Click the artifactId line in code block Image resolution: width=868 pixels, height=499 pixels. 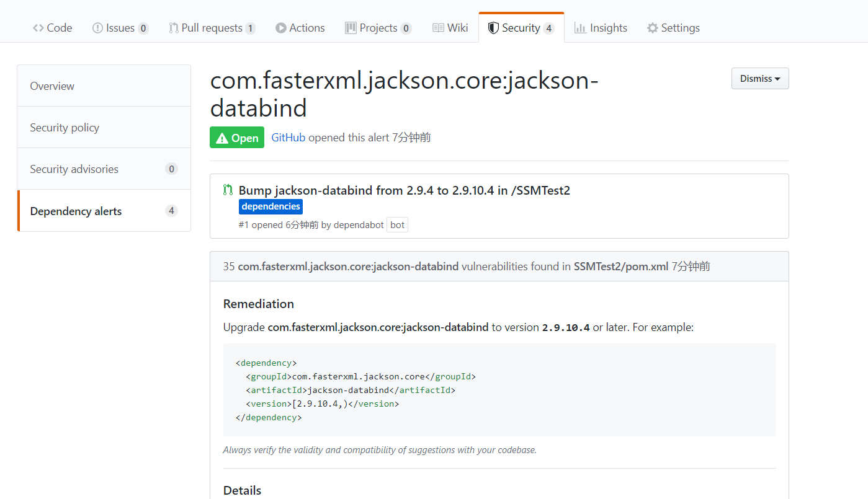[x=351, y=390]
